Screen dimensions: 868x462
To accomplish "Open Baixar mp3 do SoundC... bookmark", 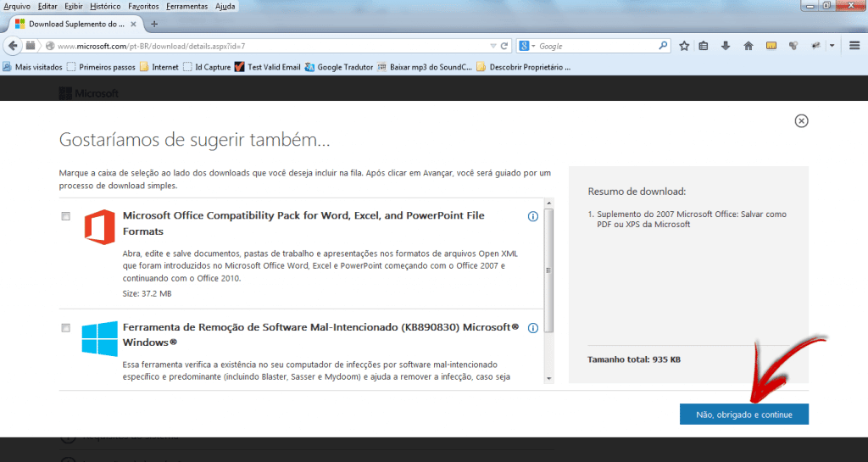I will [x=425, y=67].
